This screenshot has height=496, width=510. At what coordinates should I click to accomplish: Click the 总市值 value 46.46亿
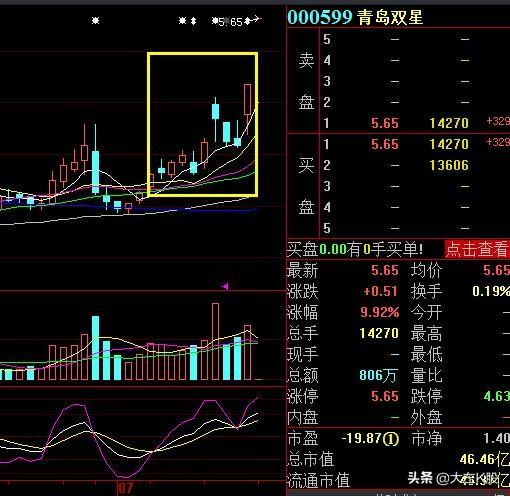(x=485, y=460)
